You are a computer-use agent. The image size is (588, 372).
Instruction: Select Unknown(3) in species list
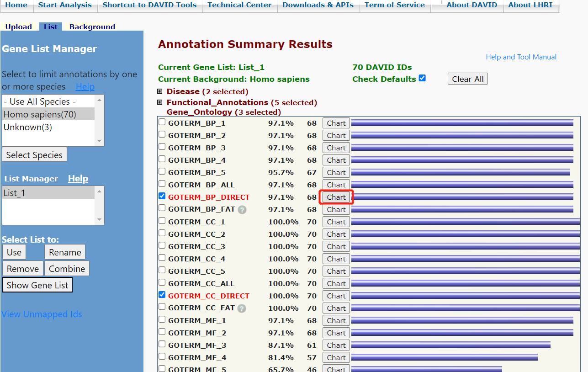(x=48, y=127)
